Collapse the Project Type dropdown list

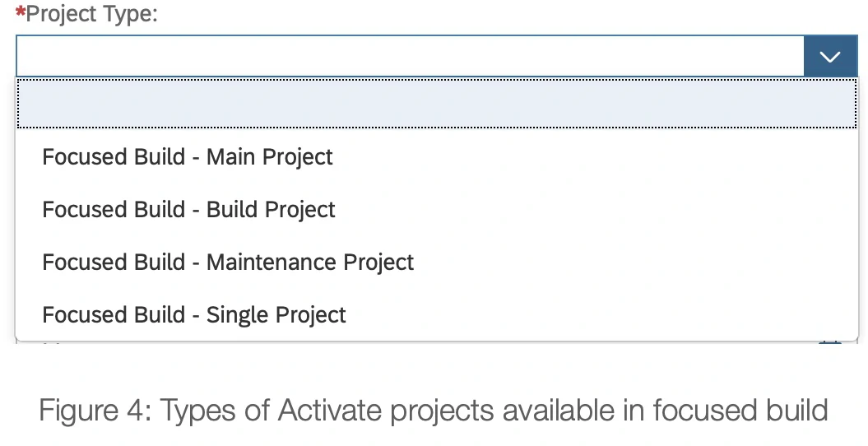coord(830,57)
